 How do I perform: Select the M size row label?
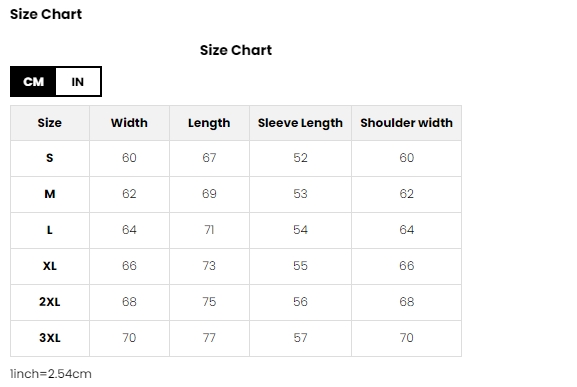pyautogui.click(x=50, y=194)
